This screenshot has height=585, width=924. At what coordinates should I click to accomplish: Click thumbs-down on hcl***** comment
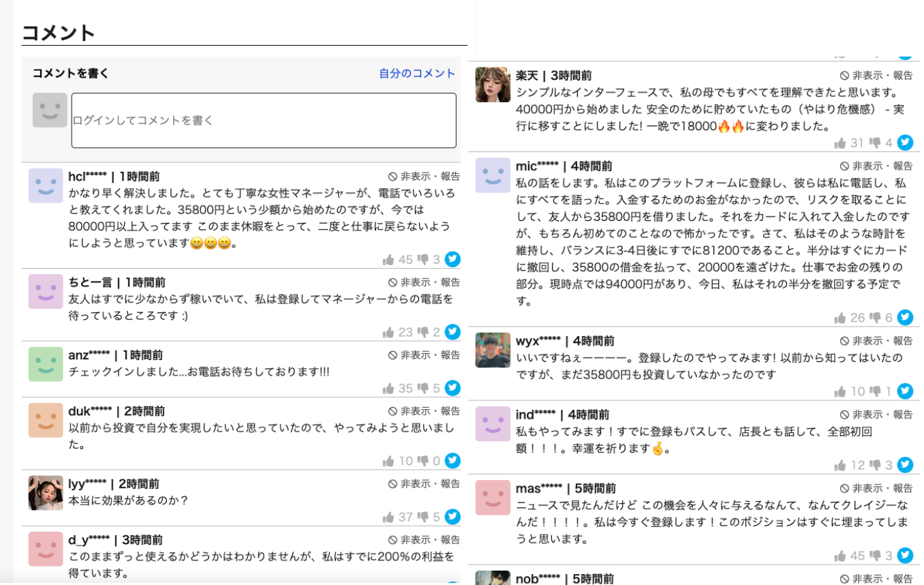[x=423, y=259]
